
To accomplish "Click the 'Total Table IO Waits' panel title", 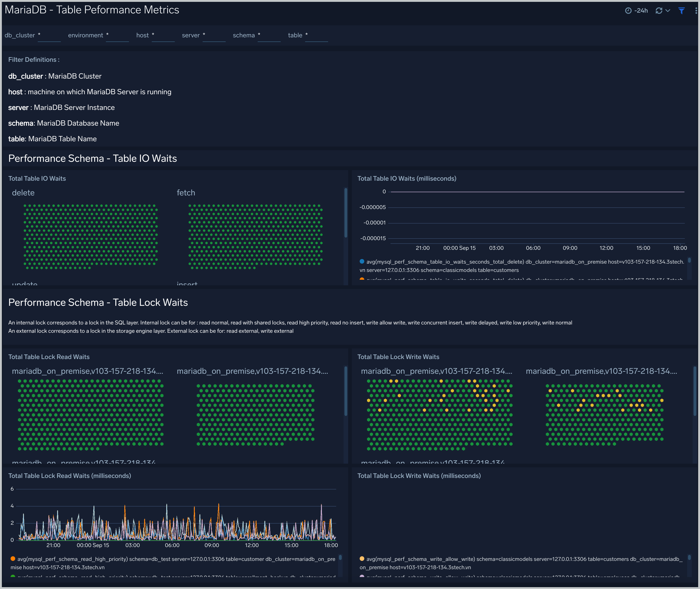I will coord(37,179).
